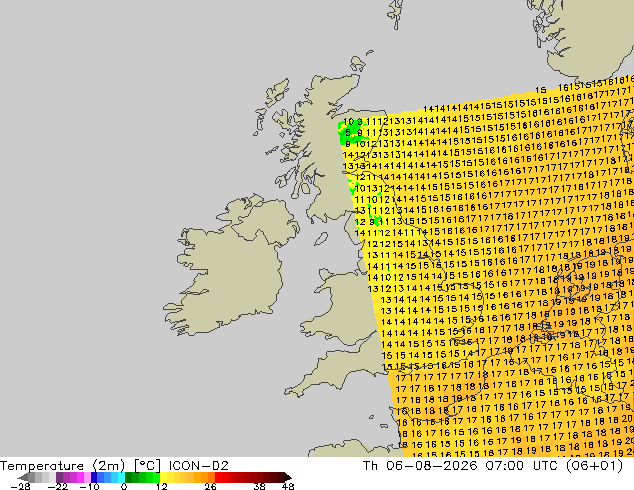Click the bright red legend swatch at 26
The image size is (634, 490).
click(218, 477)
